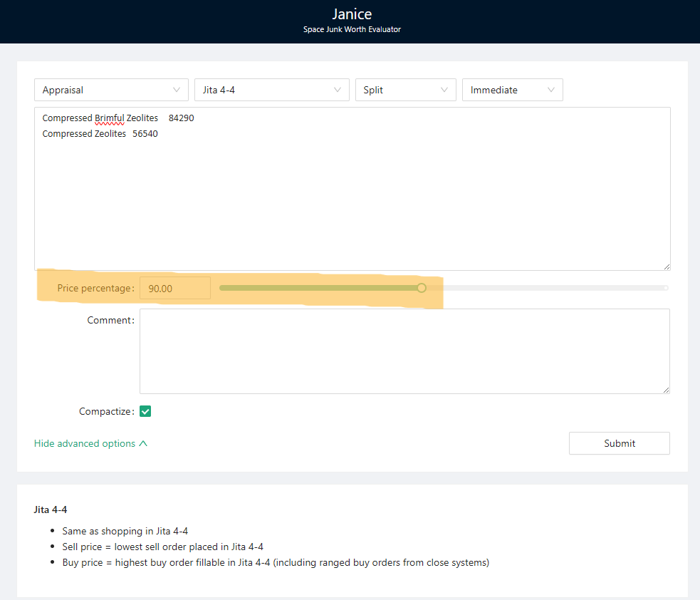Click the Price percentage slider handle
Image resolution: width=700 pixels, height=600 pixels.
[422, 288]
